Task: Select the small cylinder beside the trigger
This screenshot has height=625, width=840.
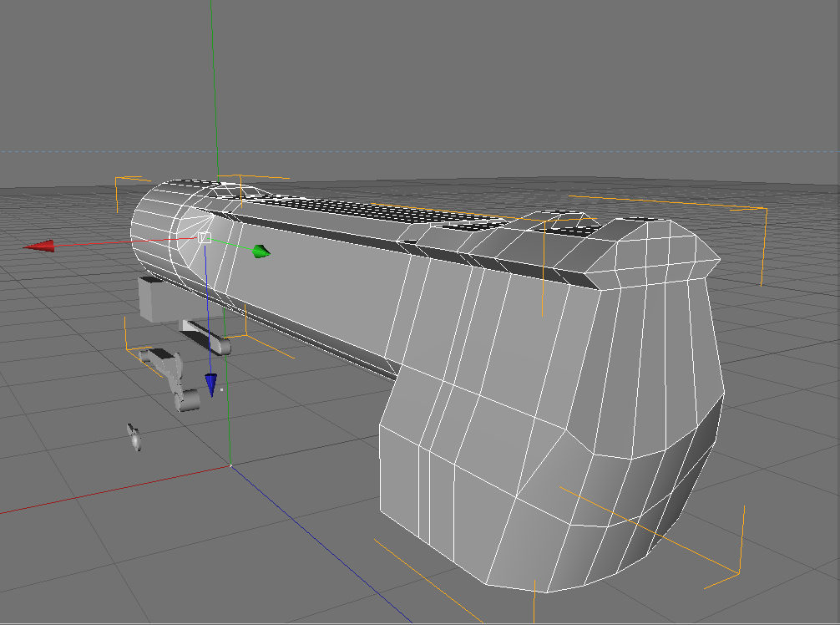Action: 188,401
